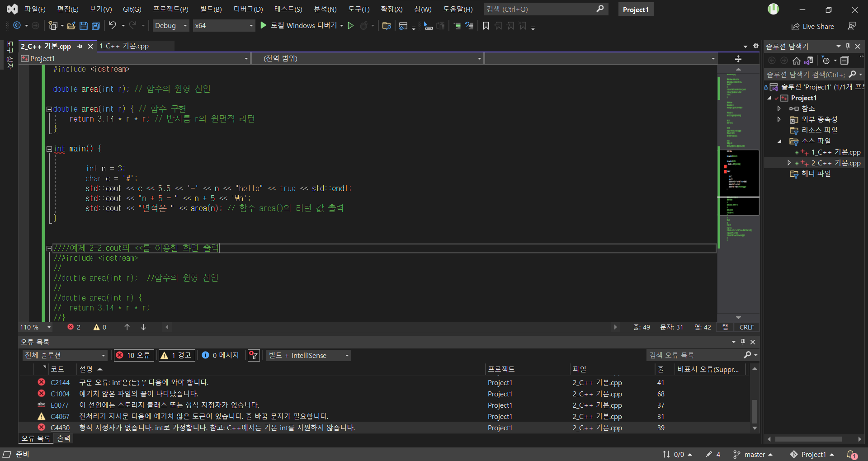Collapse the commented 예제 2-2 block
This screenshot has height=461, width=868.
tap(49, 248)
